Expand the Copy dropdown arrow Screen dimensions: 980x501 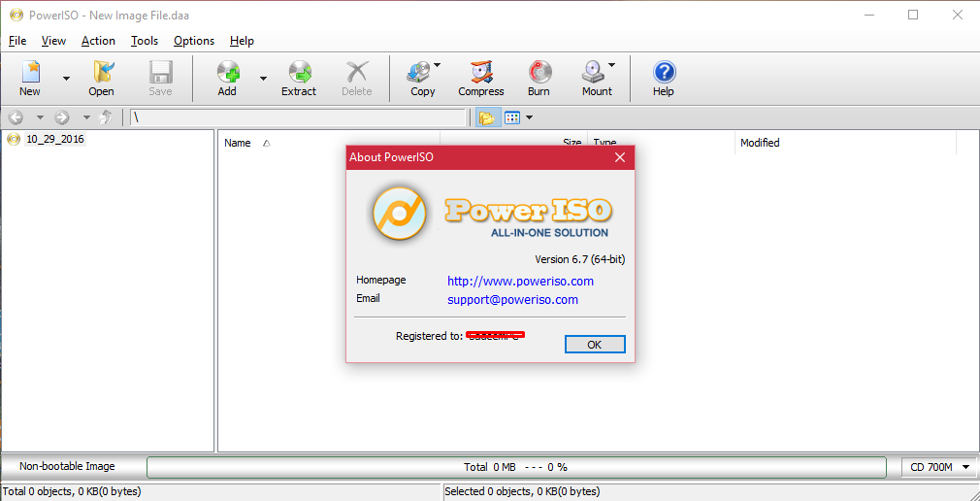click(x=438, y=64)
